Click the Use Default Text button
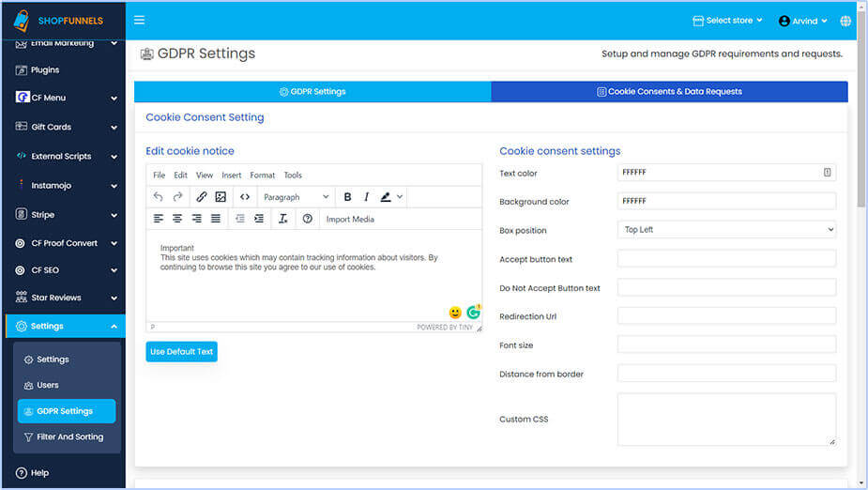Screen dimensions: 868x490 tap(182, 352)
